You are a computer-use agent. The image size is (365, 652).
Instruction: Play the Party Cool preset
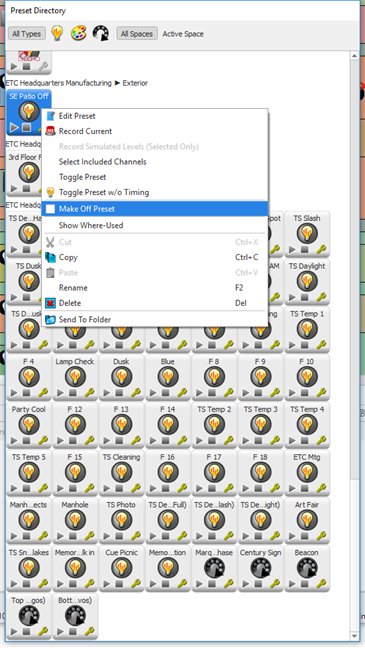[14, 441]
